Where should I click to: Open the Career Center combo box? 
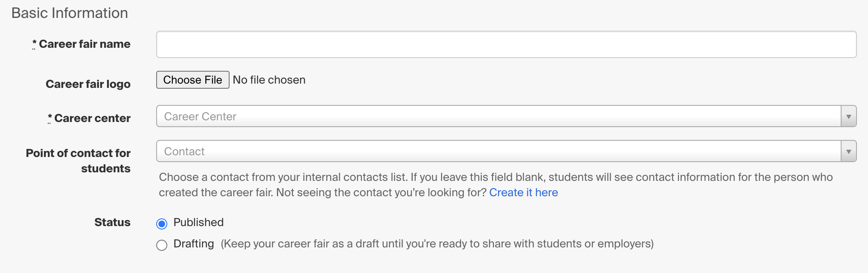click(x=498, y=116)
